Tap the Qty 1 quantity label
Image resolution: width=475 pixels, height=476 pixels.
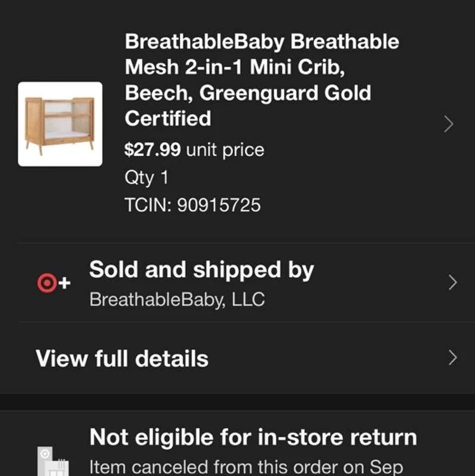146,177
